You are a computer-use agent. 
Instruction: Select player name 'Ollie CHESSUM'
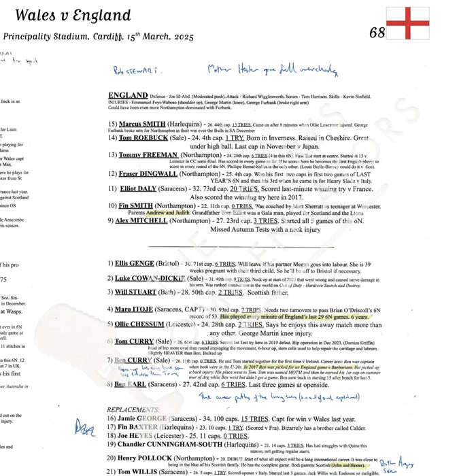point(139,324)
